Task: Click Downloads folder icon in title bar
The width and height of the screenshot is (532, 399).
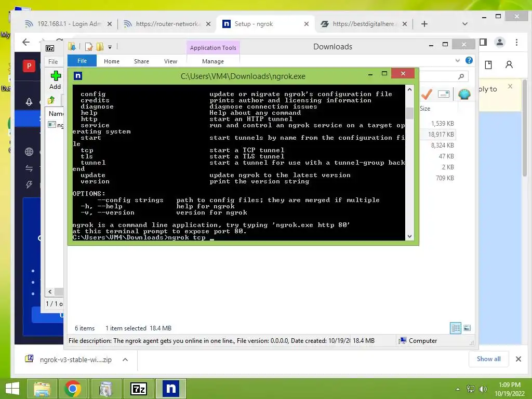Action: pos(72,46)
